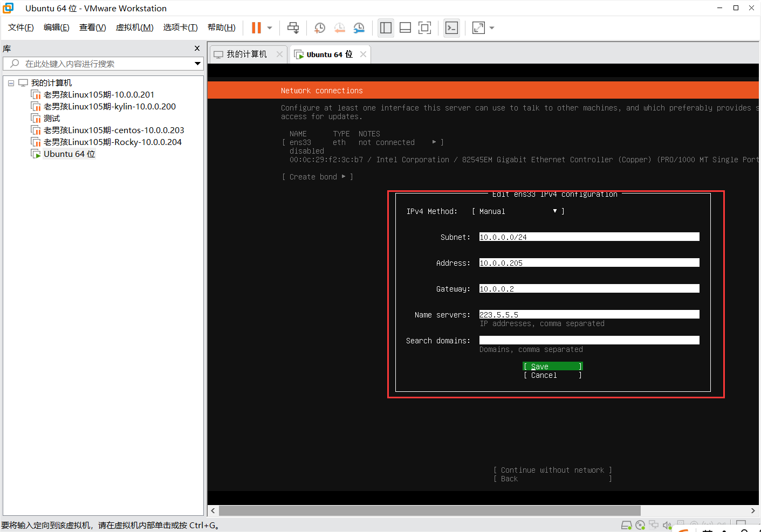Open the ens33 interface row menu arrow

click(434, 142)
